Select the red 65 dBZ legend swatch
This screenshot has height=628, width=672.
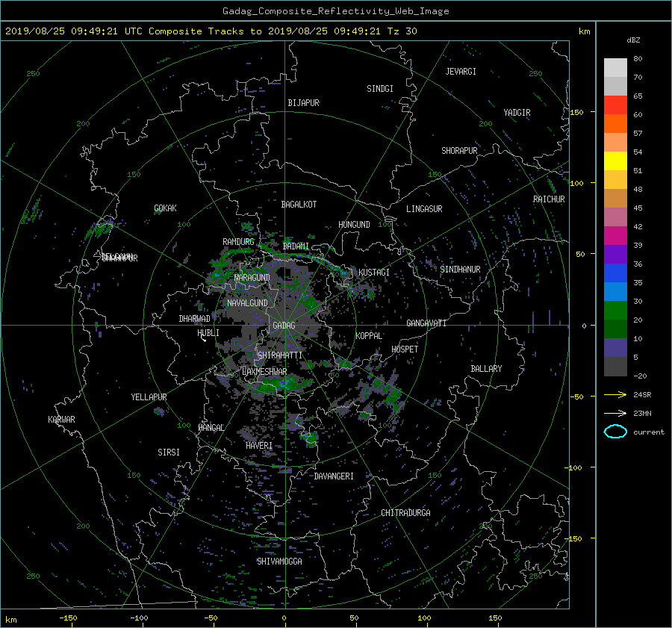[615, 105]
